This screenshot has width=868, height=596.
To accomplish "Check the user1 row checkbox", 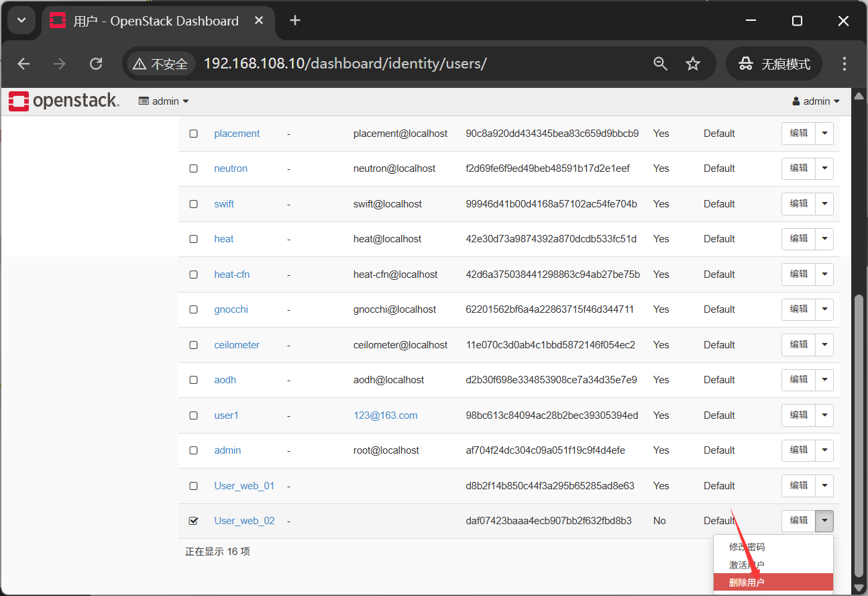I will coord(194,415).
